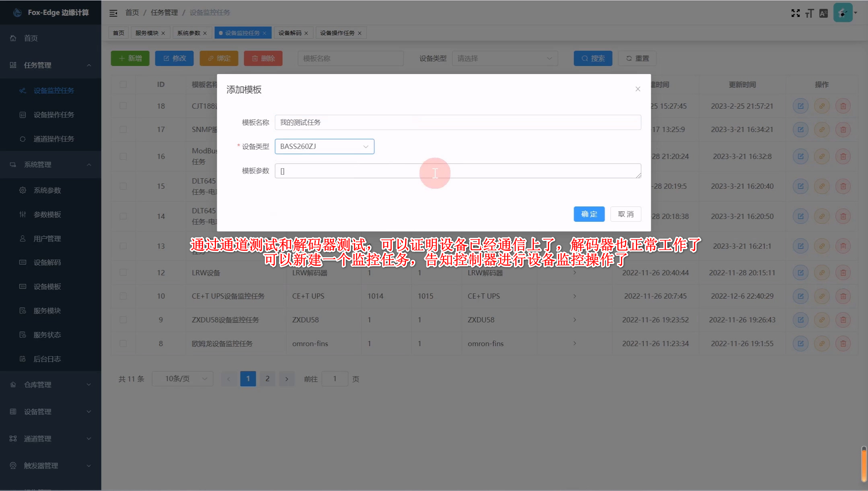Viewport: 868px width, 491px height.
Task: Click the 重置 reset button
Action: point(637,58)
